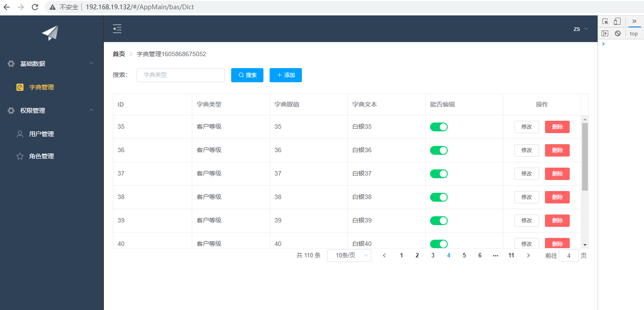
Task: Toggle 能否编辑 switch for ID 35
Action: coord(439,127)
